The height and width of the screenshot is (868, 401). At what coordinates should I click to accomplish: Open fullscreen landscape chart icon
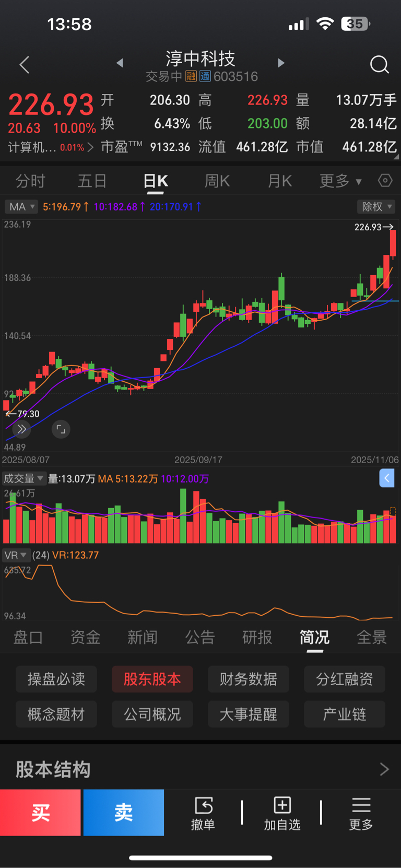(x=61, y=429)
